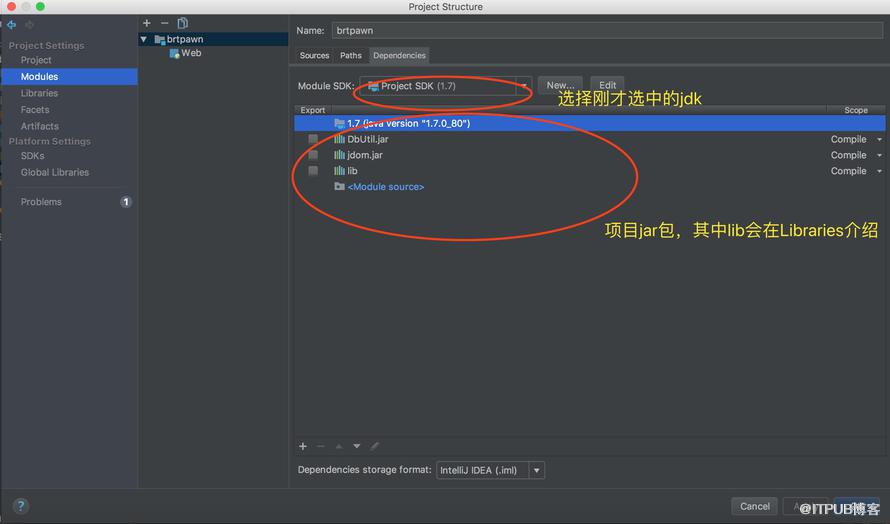Click the back navigation arrow icon
Screen dimensions: 890x524
[x=11, y=25]
